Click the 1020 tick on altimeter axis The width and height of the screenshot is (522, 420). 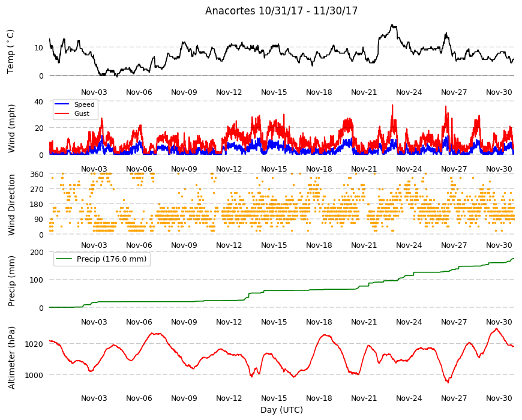point(35,344)
